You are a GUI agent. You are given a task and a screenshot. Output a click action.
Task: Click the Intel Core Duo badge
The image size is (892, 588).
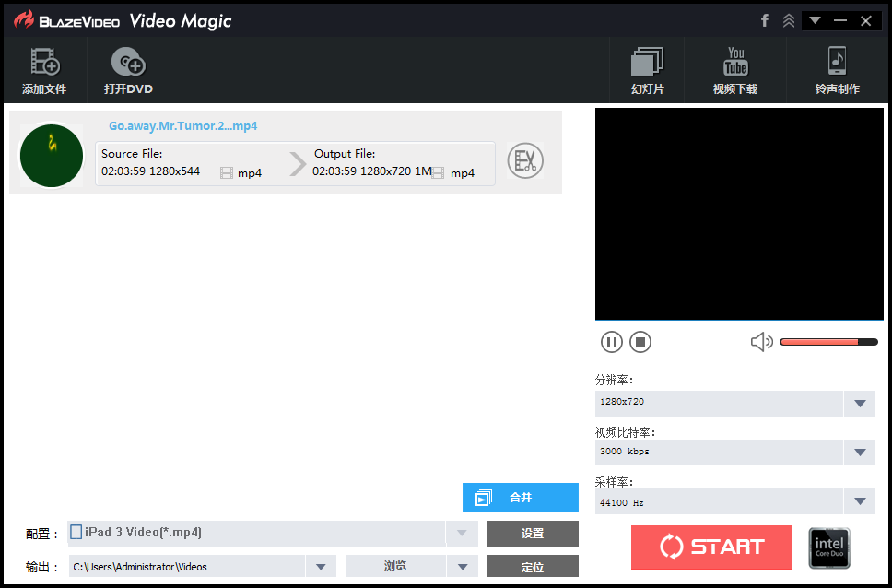828,547
